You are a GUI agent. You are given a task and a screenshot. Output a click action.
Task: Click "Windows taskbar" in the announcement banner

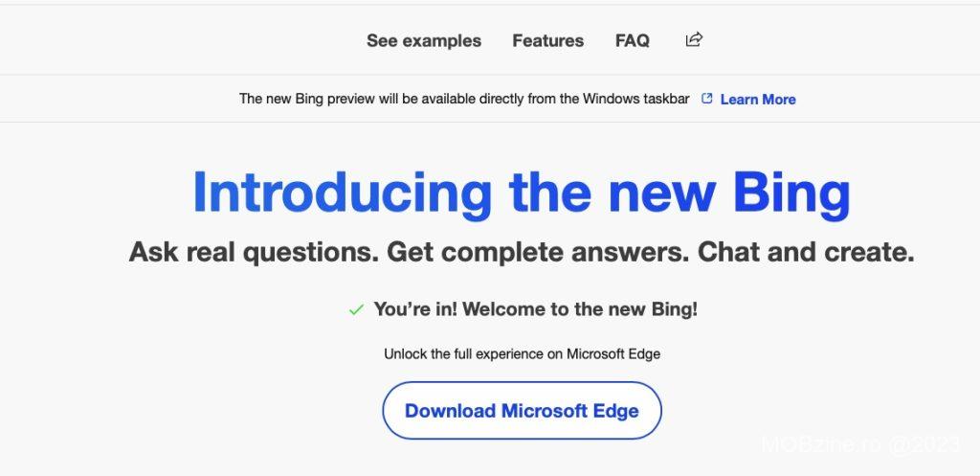[x=635, y=99]
